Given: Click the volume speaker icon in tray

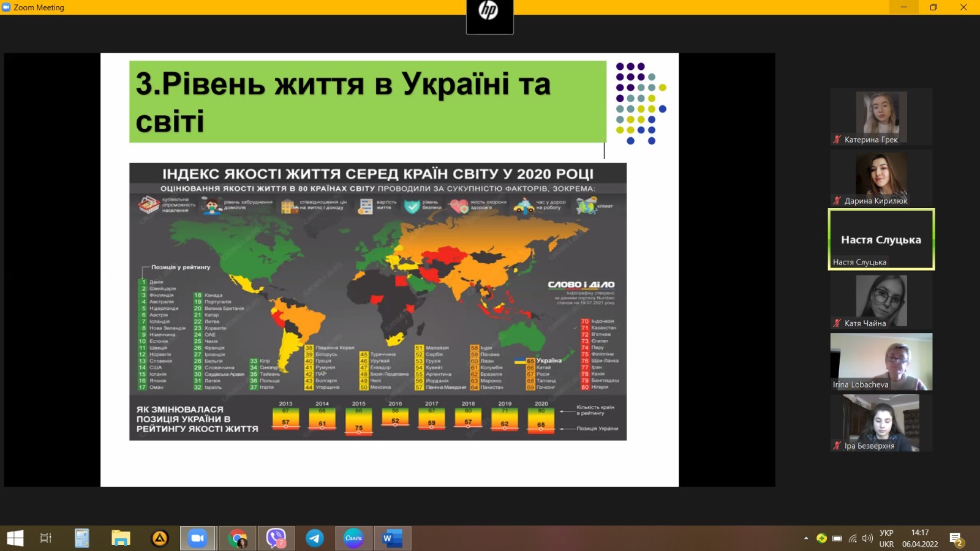Looking at the screenshot, I should point(867,538).
